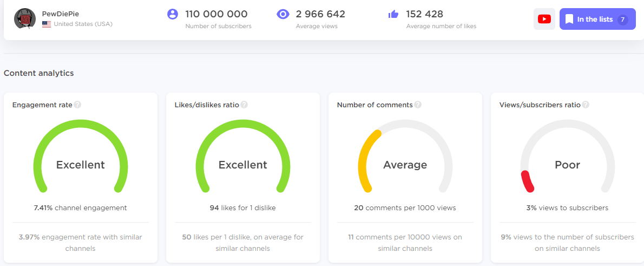Click Excellent label in Engagement rate card
This screenshot has height=266, width=644.
point(81,165)
